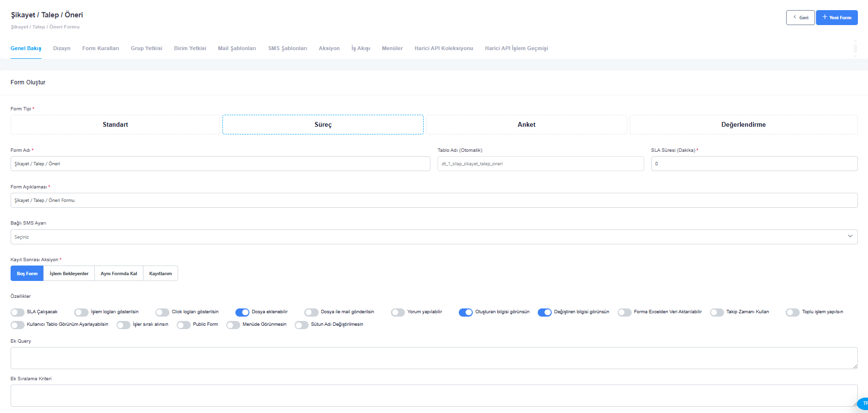The image size is (868, 413).
Task: Switch to the Form Kuralları tab
Action: 101,48
